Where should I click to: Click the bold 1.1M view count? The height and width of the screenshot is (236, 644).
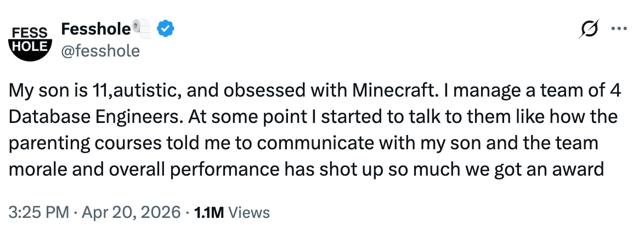coord(209,212)
